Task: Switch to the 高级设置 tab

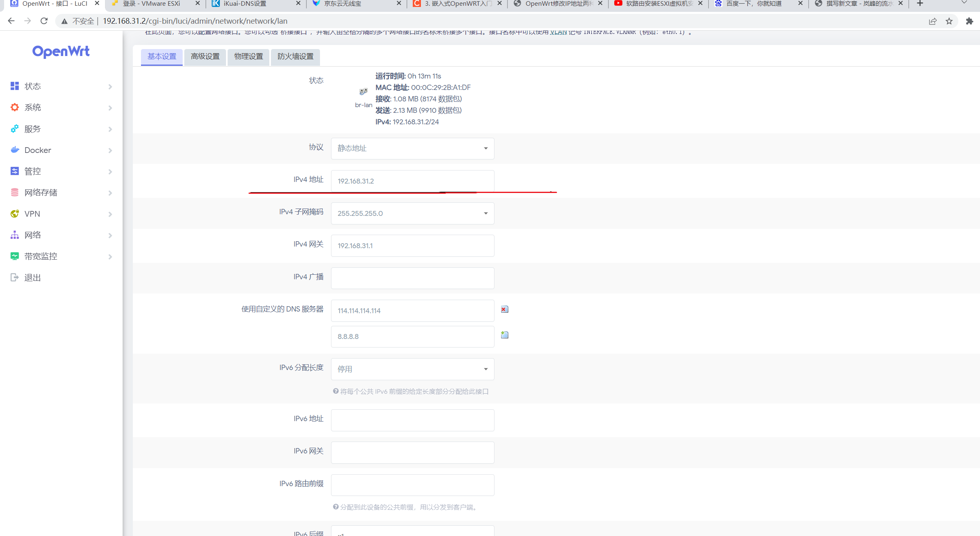Action: point(205,56)
